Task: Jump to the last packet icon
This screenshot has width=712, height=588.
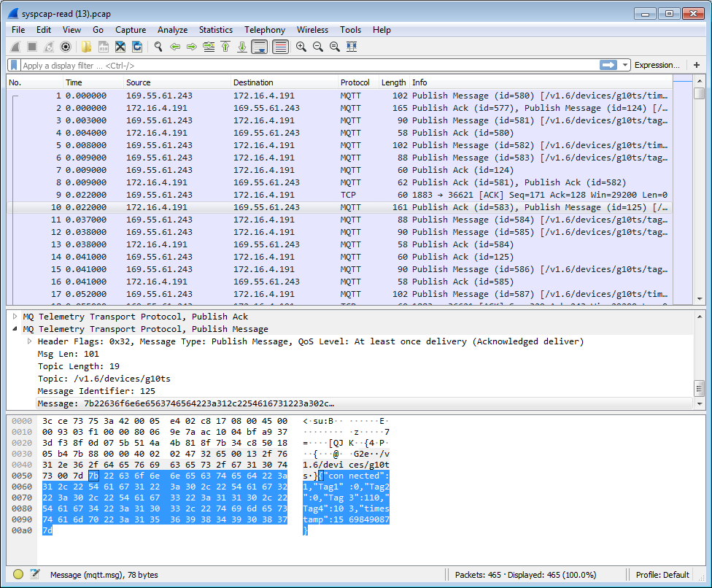Action: click(x=242, y=47)
